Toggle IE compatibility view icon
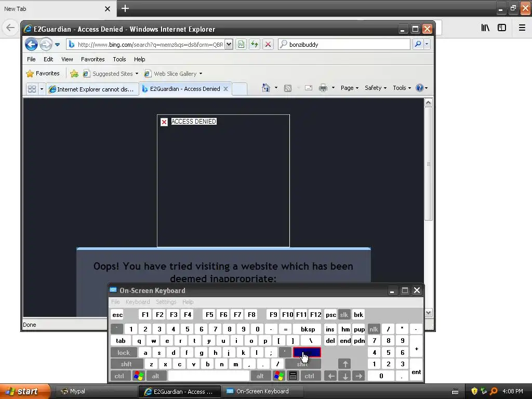 [241, 44]
